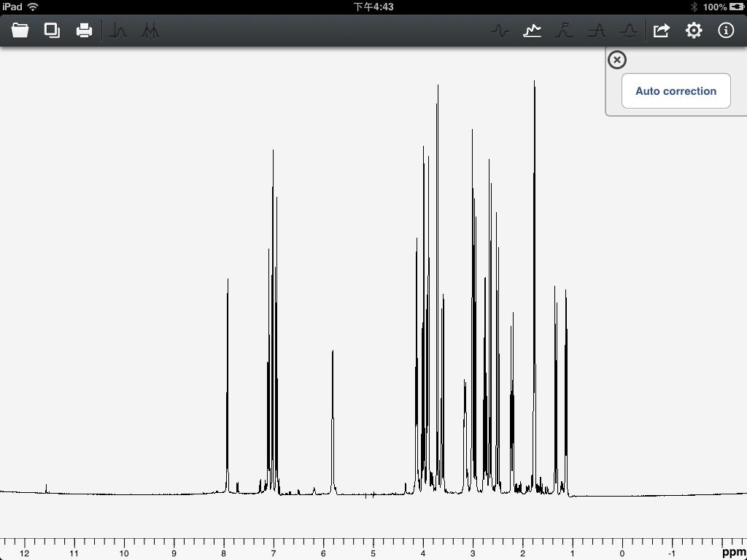Image resolution: width=747 pixels, height=560 pixels.
Task: Click the 7 tick label on axis
Action: click(x=274, y=553)
